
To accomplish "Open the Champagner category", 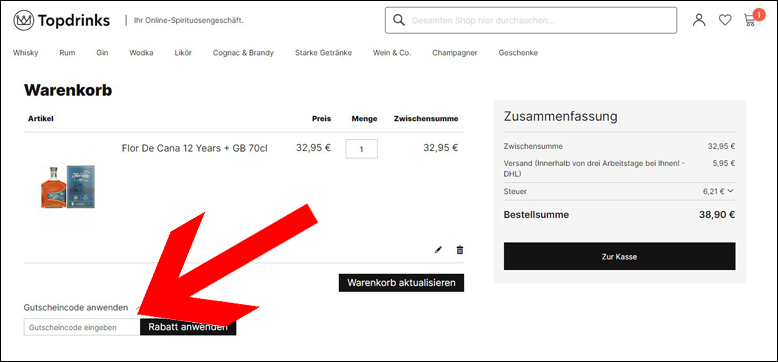I will tap(454, 53).
